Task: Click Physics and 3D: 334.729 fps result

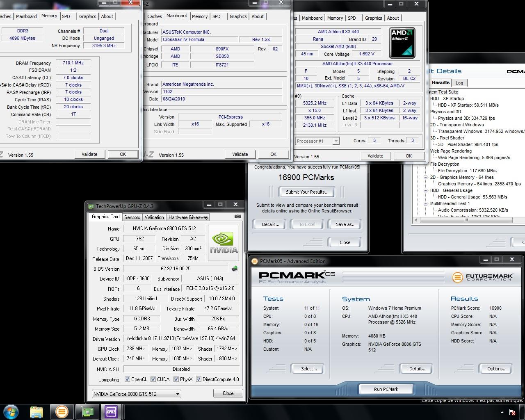Action: (466, 118)
